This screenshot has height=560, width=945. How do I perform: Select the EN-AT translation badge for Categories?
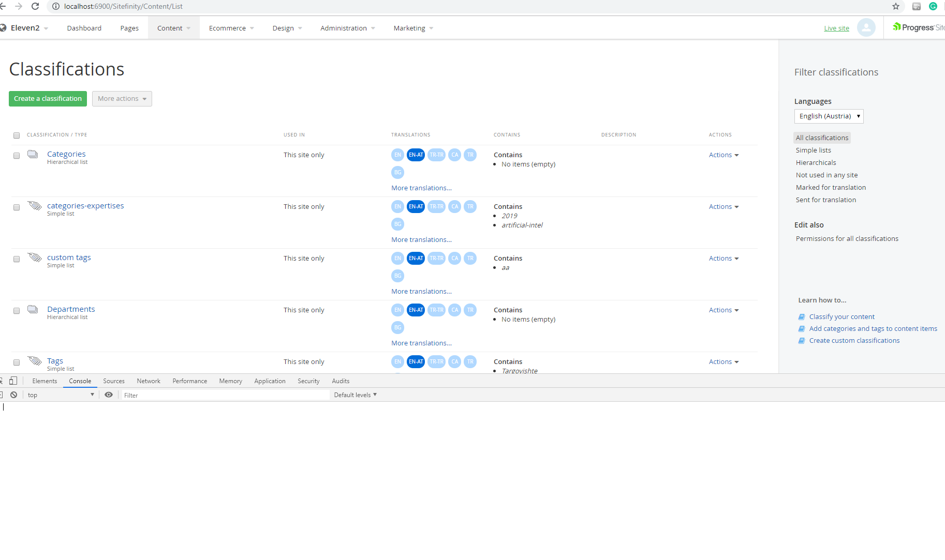[416, 155]
